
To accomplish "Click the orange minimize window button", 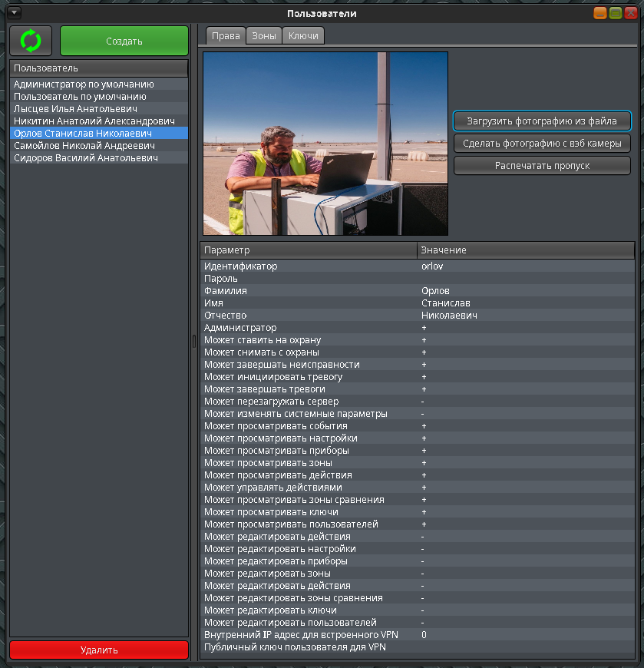I will pyautogui.click(x=600, y=13).
